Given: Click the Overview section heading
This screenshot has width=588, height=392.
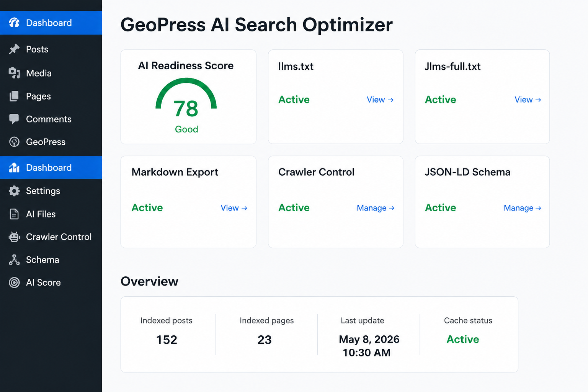Looking at the screenshot, I should click(x=149, y=281).
